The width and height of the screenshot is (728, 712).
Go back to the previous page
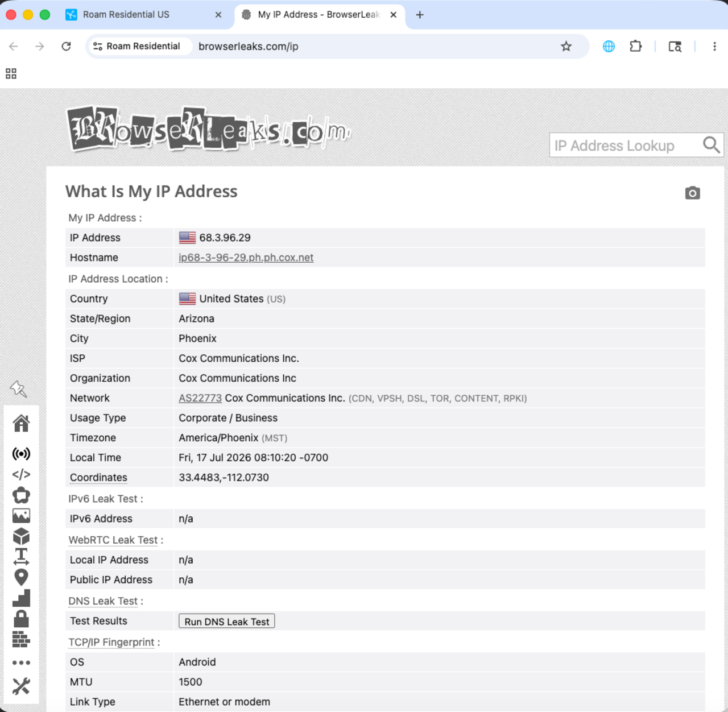click(14, 47)
